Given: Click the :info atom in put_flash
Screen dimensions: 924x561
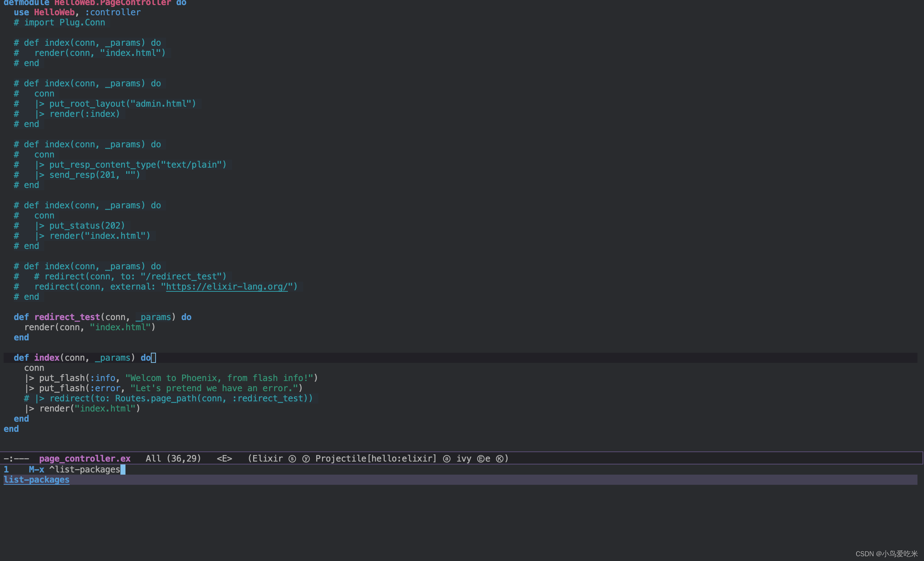Looking at the screenshot, I should tap(102, 378).
